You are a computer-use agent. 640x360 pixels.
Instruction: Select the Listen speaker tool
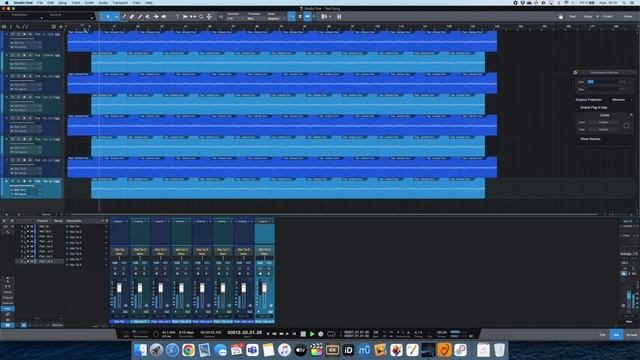pyautogui.click(x=164, y=17)
